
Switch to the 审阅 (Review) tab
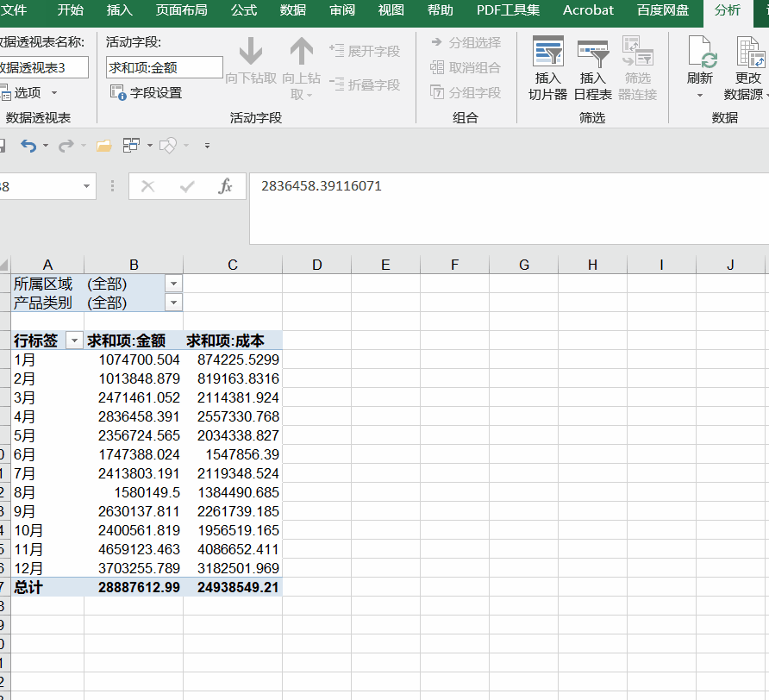coord(342,10)
